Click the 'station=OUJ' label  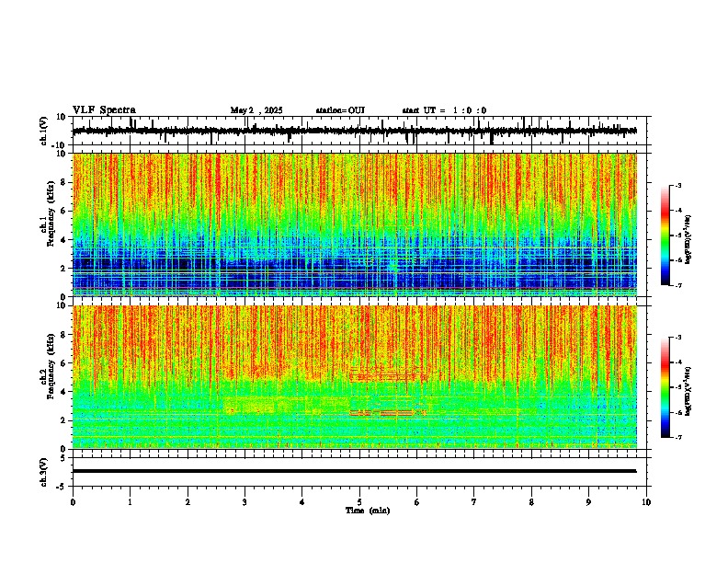(x=340, y=110)
